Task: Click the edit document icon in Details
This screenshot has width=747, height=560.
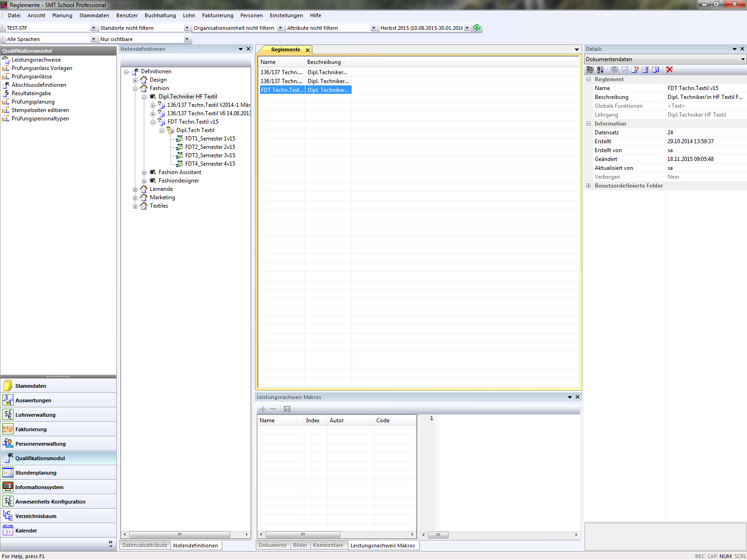Action: (634, 70)
